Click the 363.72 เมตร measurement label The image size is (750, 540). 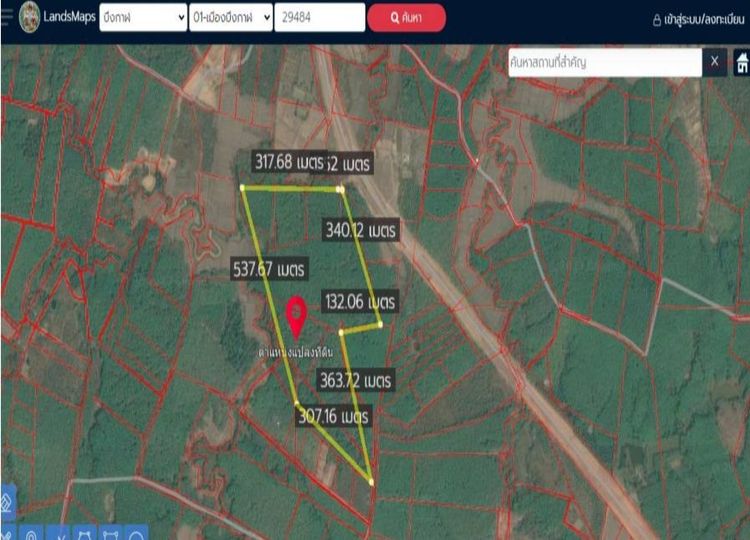(x=355, y=381)
